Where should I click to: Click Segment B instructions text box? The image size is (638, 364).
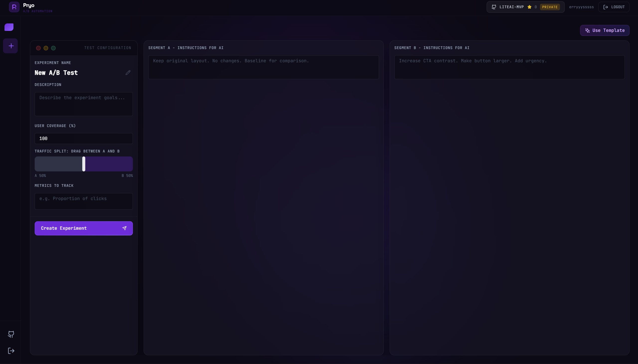[509, 67]
